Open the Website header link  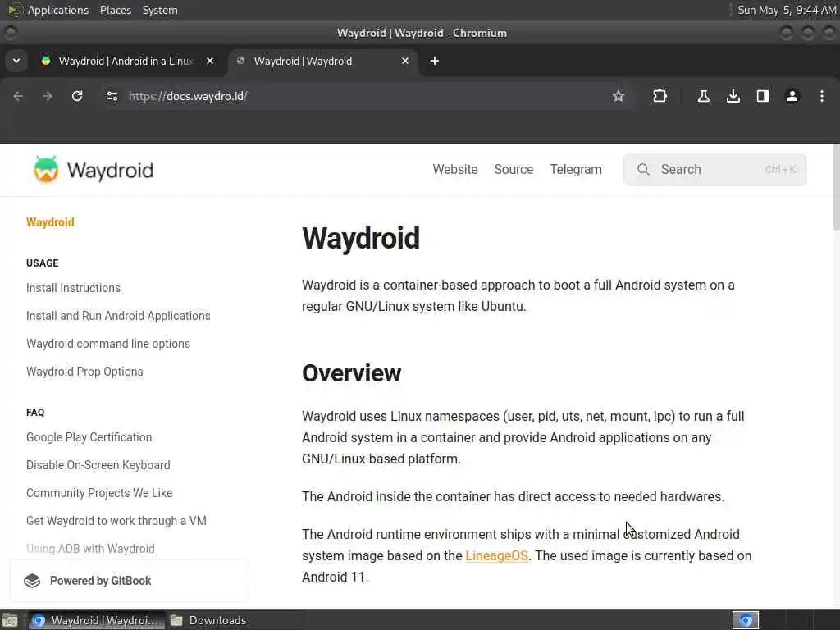[455, 169]
